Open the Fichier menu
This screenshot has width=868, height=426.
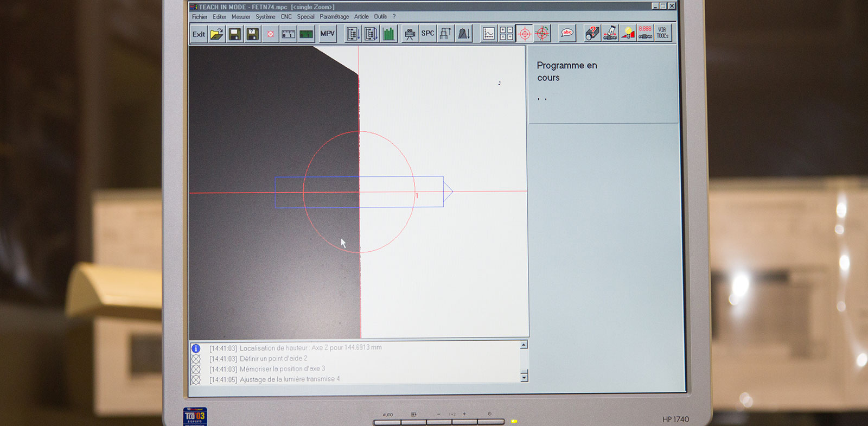[200, 17]
